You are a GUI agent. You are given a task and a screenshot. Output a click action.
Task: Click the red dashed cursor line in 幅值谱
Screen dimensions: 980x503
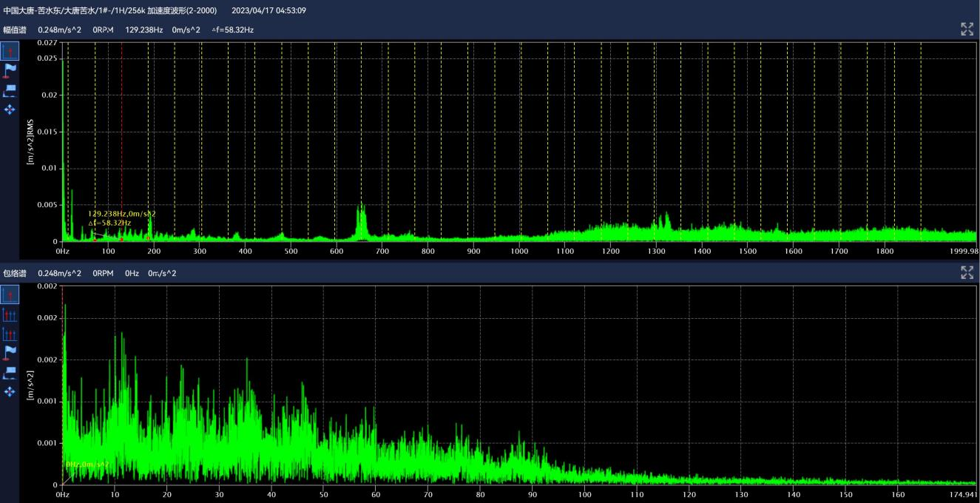pos(121,141)
